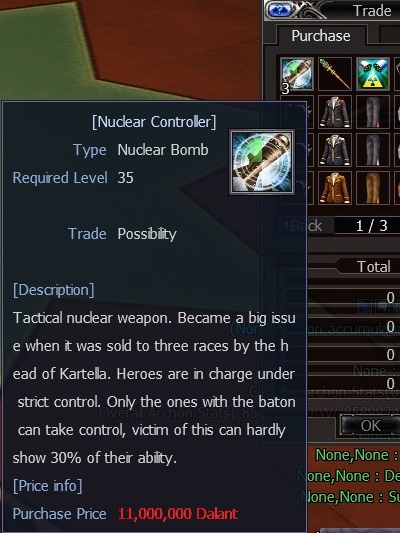Select the radiation warning sign item
This screenshot has height=533, width=400.
point(373,74)
